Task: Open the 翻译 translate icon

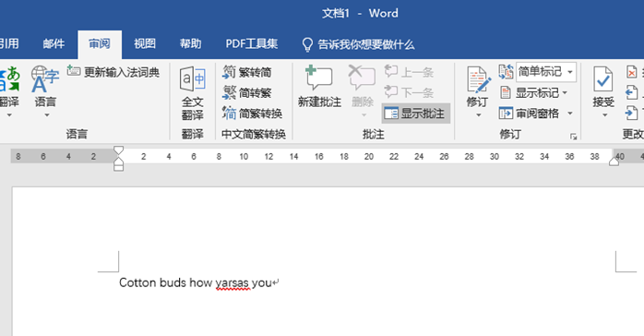Action: (x=9, y=78)
